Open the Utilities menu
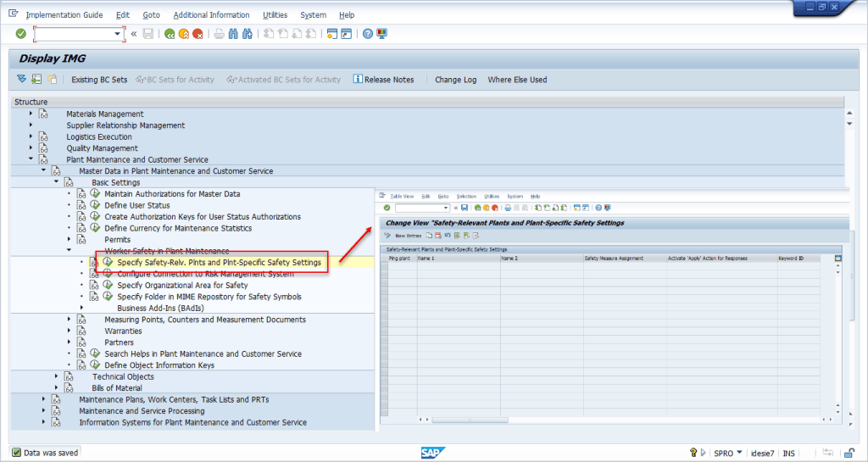The image size is (868, 462). tap(275, 15)
